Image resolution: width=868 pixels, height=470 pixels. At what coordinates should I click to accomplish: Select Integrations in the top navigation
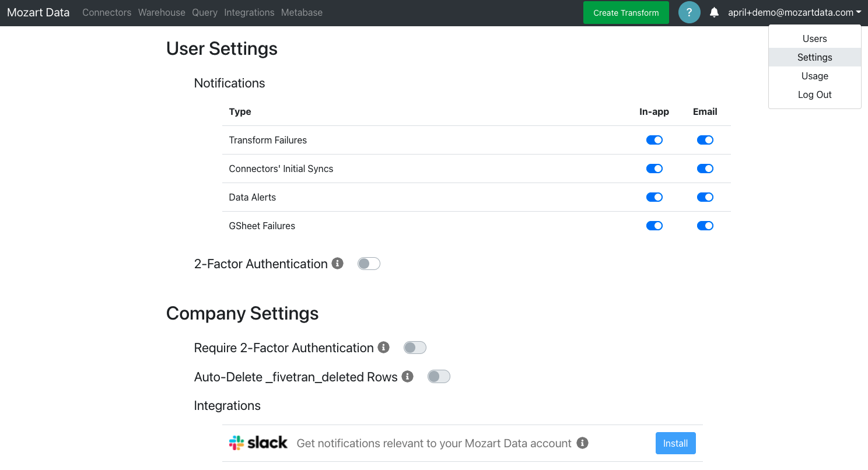[249, 12]
